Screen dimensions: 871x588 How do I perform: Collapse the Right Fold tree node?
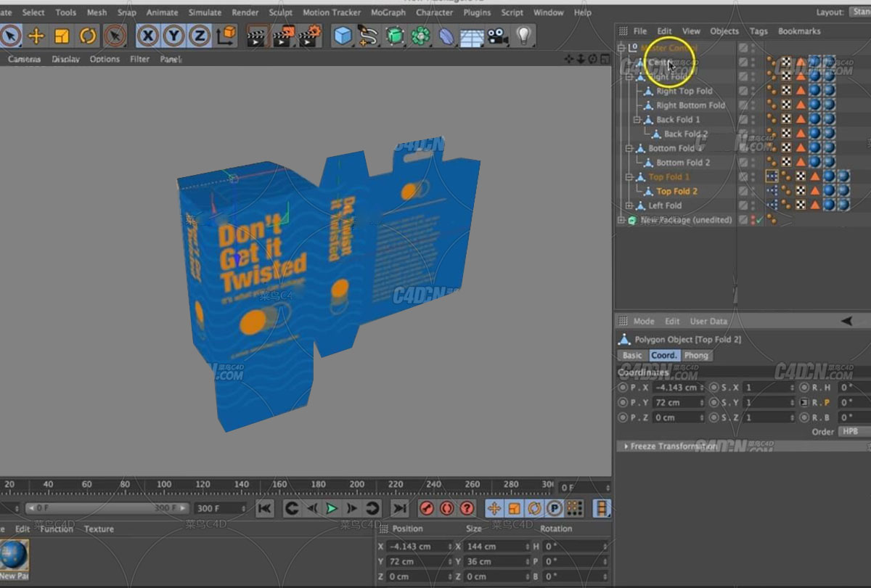click(x=630, y=77)
